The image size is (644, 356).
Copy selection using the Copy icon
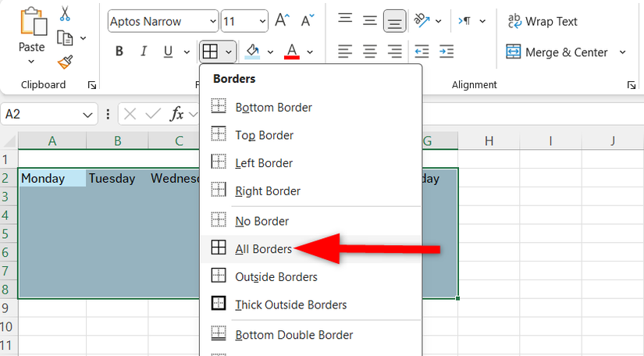65,37
